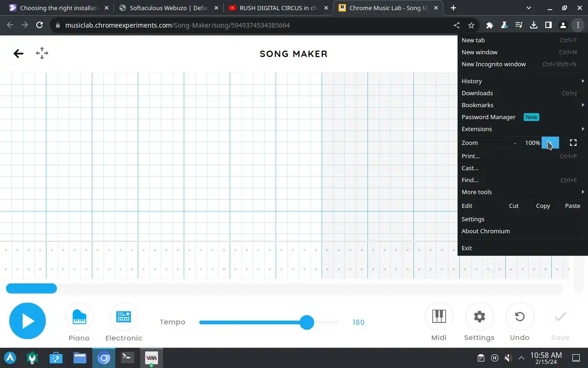Open Song Maker Settings gear

[479, 316]
